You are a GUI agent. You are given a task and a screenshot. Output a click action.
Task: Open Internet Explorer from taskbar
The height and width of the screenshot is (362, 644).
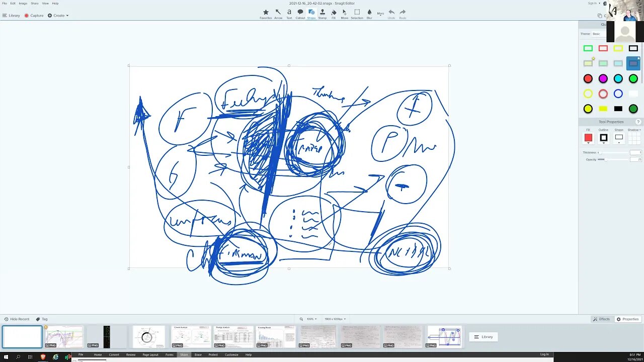(x=55, y=357)
